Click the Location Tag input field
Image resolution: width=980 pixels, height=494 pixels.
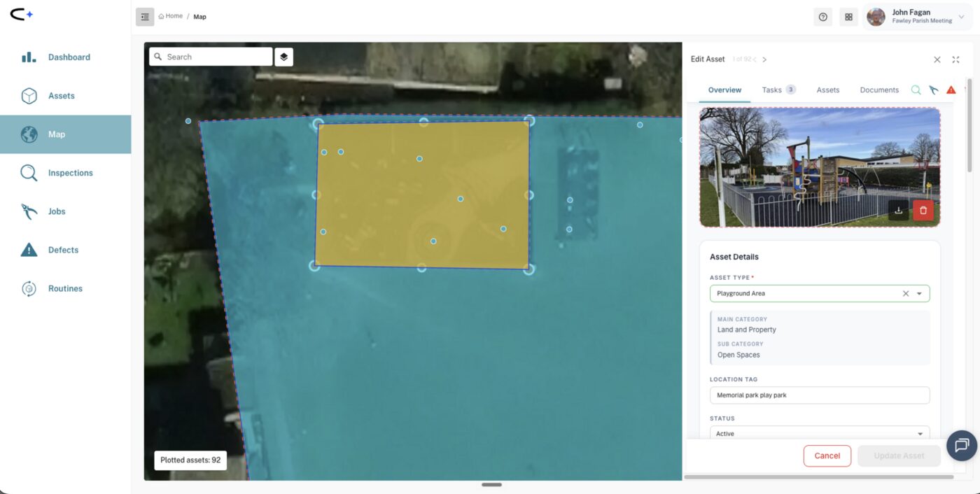820,395
